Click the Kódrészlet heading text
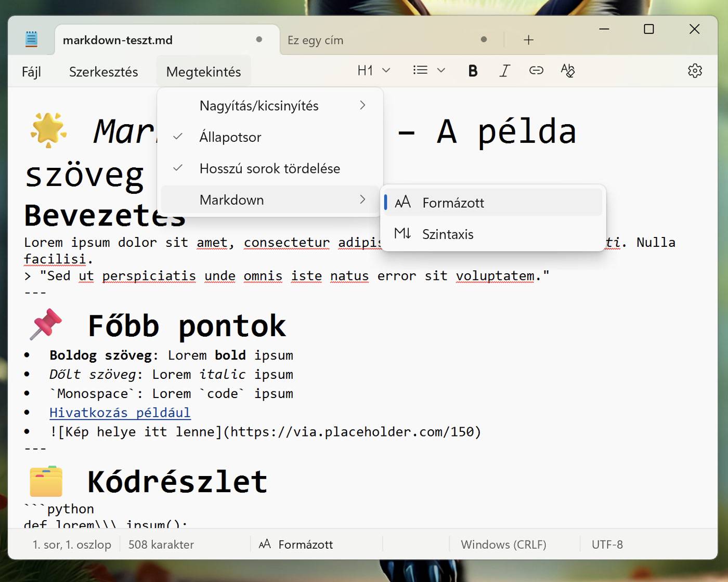This screenshot has width=728, height=582. coord(177,482)
